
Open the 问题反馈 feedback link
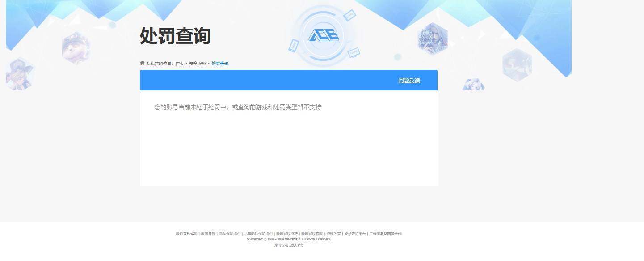408,81
